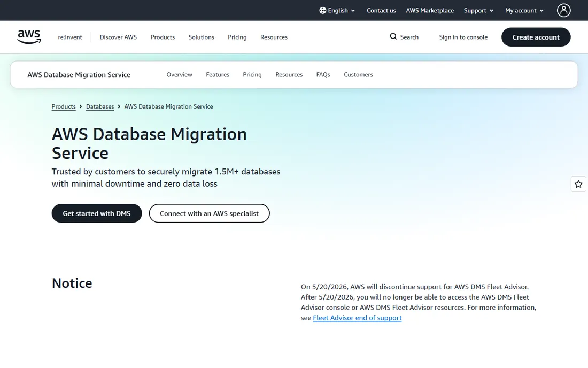Open re:Invent in main navigation
The width and height of the screenshot is (588, 368).
point(69,37)
